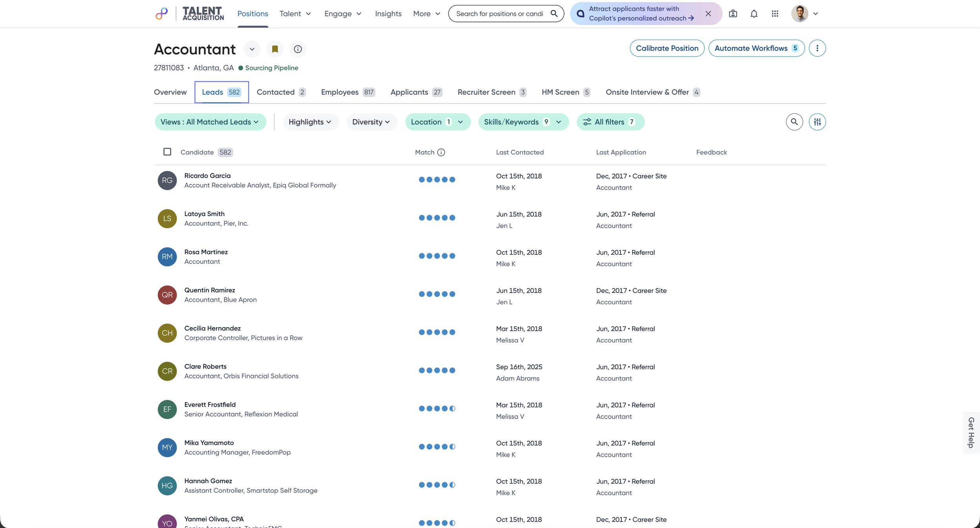Screen dimensions: 980x528
Task: Check the select-all Candidate checkbox
Action: (x=167, y=152)
